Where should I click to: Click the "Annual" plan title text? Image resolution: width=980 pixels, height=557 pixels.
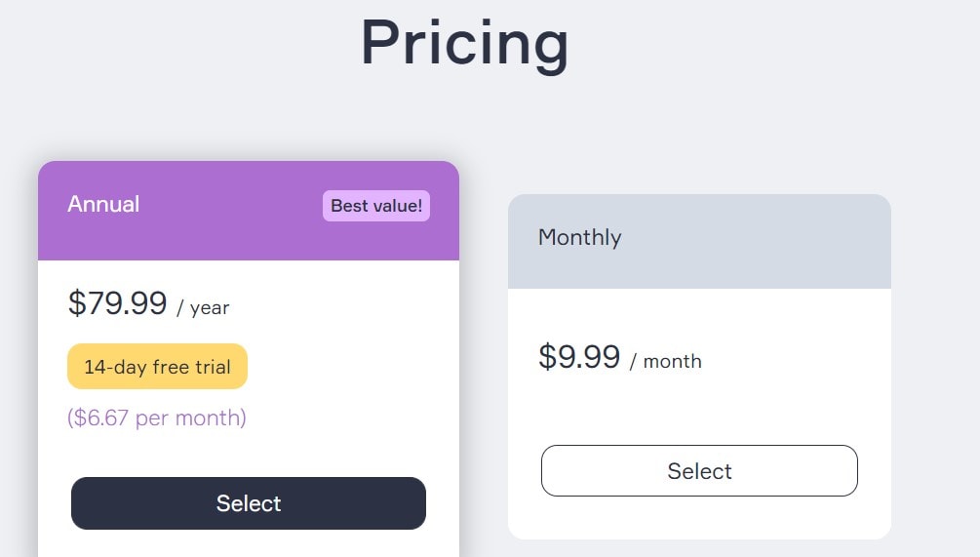103,204
